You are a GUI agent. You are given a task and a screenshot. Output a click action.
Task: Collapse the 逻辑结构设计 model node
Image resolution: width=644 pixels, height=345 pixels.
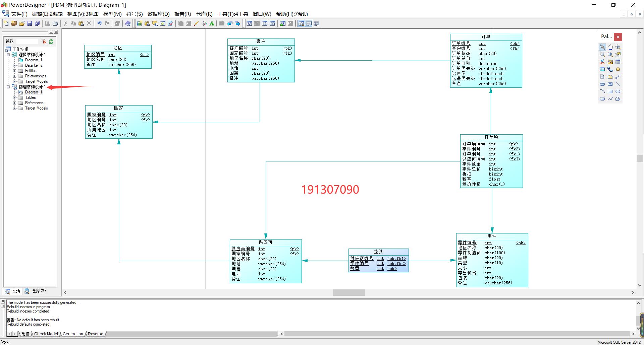[9, 55]
